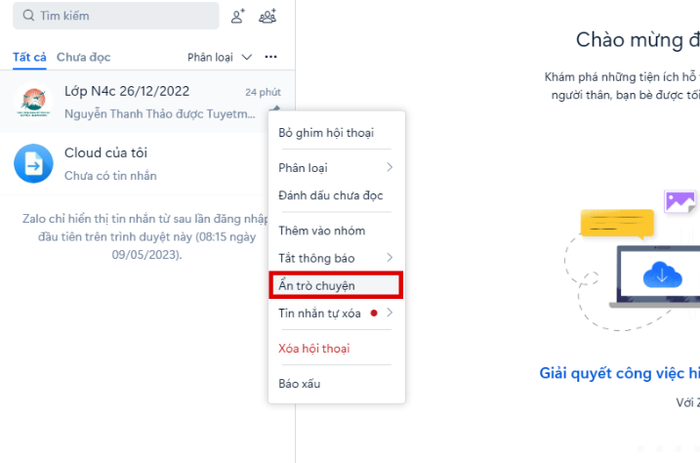Open the Phân loại filter dropdown
This screenshot has width=700, height=463.
(x=219, y=57)
